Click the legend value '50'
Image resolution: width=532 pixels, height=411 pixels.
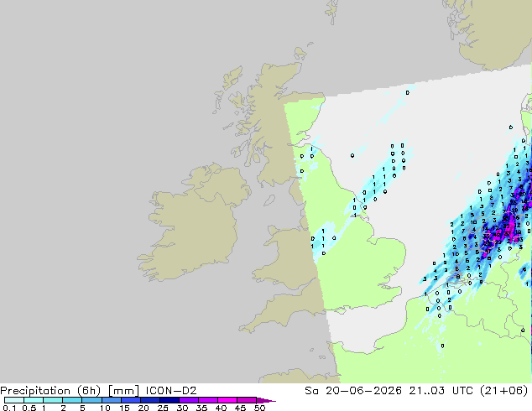click(x=259, y=408)
